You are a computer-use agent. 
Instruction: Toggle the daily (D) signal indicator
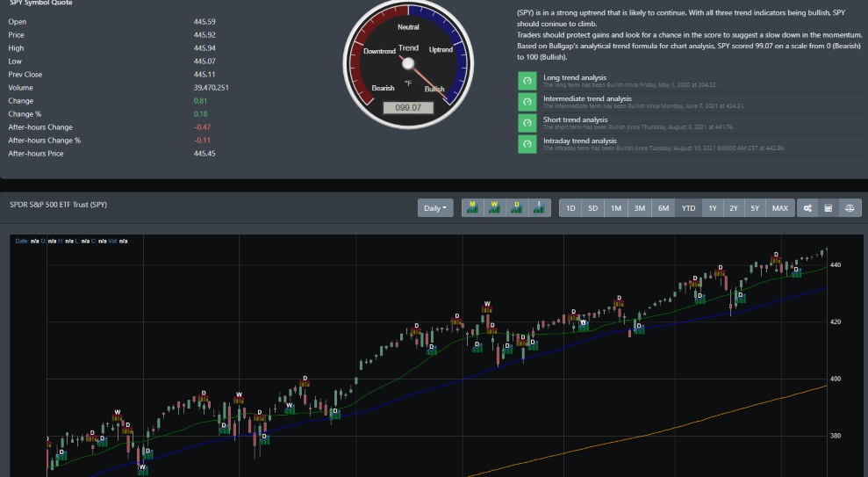point(516,208)
